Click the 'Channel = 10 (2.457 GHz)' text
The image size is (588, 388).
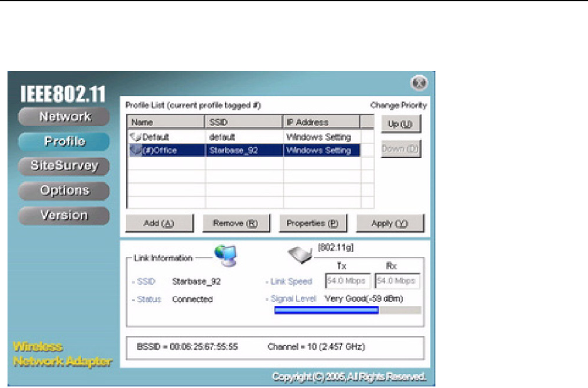pos(316,347)
